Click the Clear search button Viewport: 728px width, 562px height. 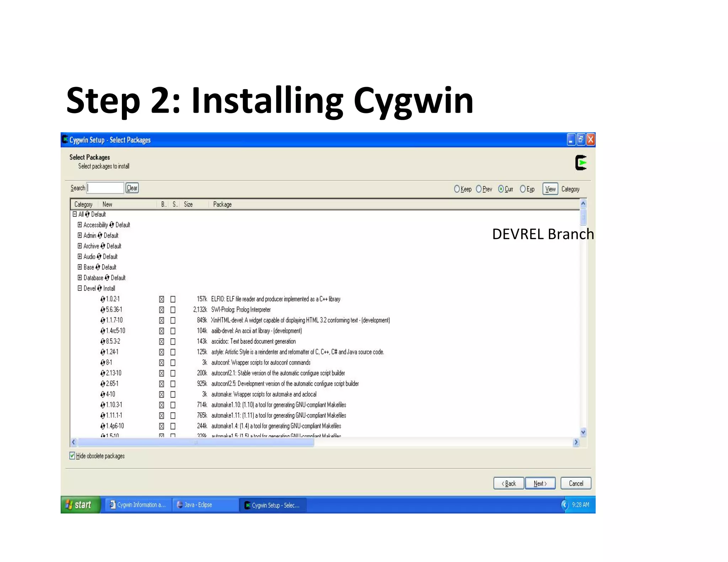click(x=132, y=188)
